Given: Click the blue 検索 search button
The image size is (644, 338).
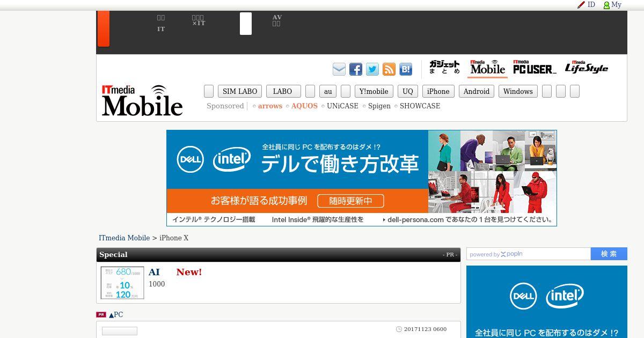Looking at the screenshot, I should [x=609, y=254].
